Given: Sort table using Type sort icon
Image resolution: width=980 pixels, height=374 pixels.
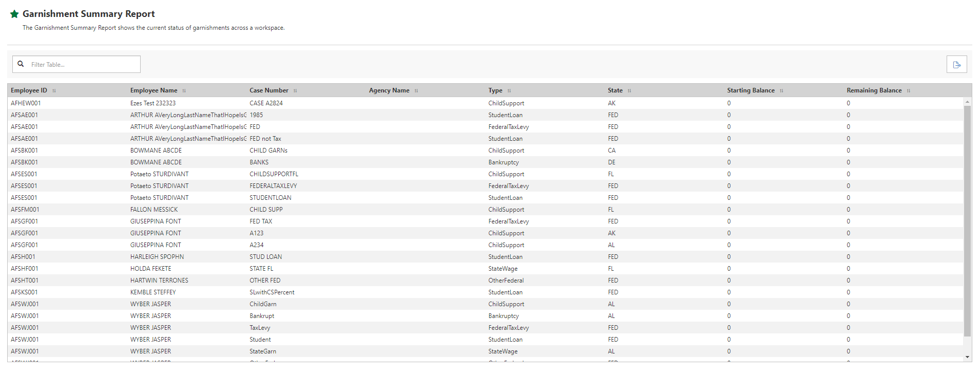Looking at the screenshot, I should coord(509,91).
